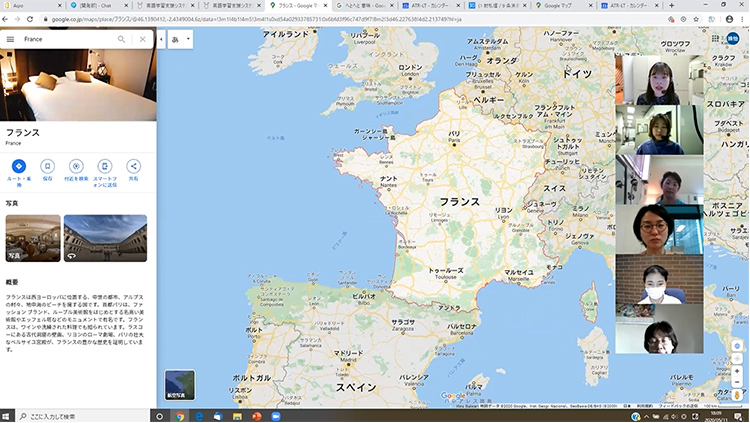Click the browser address bar URL
Screen dimensions: 750x423
click(256, 20)
